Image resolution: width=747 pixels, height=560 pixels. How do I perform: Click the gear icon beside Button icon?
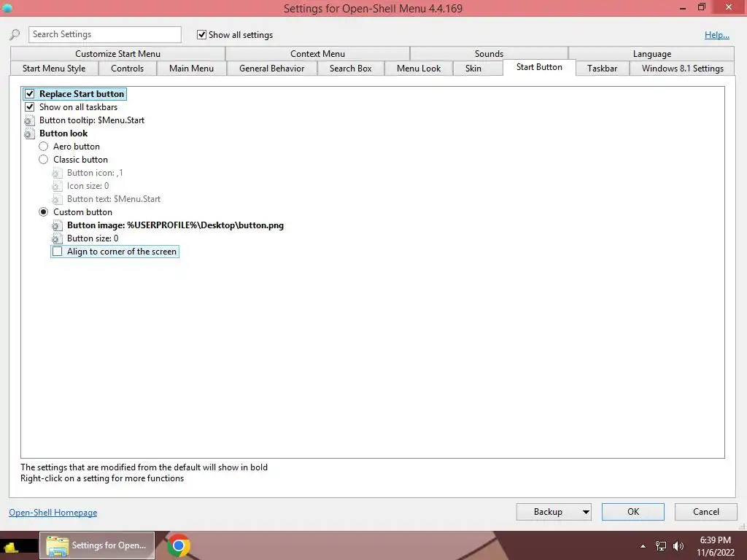pos(57,173)
